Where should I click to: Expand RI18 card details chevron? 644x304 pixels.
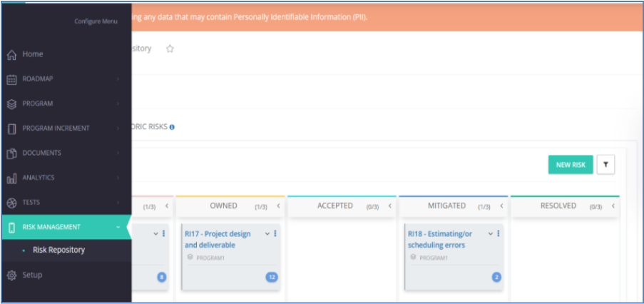tap(491, 234)
